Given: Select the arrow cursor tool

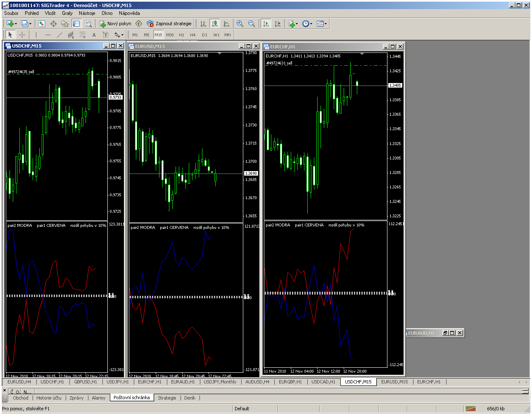Looking at the screenshot, I should (x=10, y=35).
